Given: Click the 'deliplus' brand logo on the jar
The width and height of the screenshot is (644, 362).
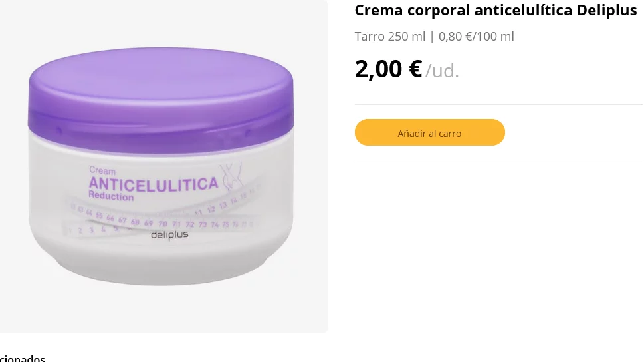Looking at the screenshot, I should 169,235.
